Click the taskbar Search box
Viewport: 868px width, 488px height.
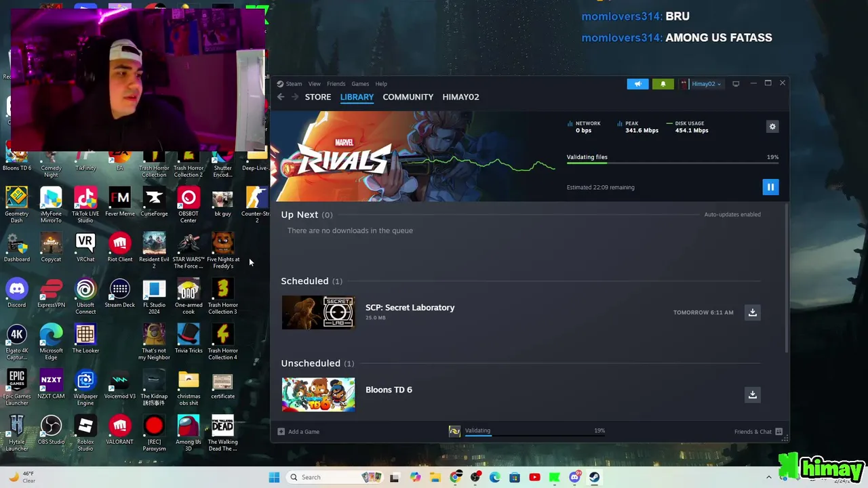pyautogui.click(x=336, y=477)
